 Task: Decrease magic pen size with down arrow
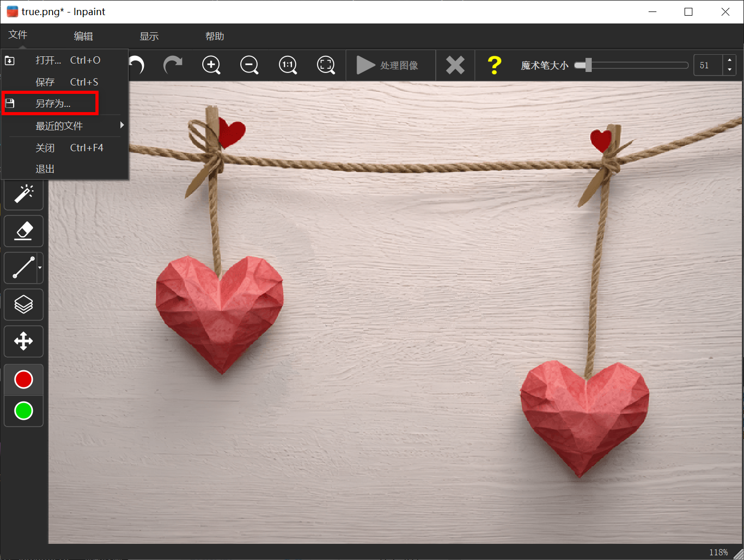[729, 70]
